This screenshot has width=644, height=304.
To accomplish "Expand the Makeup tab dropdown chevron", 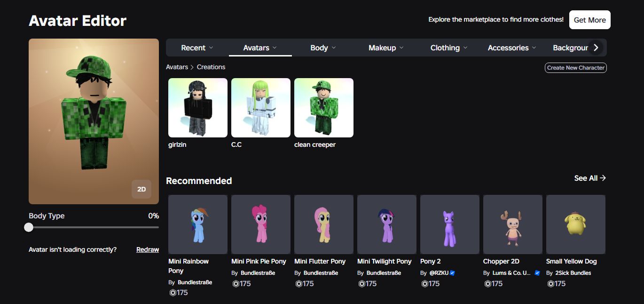I will [401, 48].
